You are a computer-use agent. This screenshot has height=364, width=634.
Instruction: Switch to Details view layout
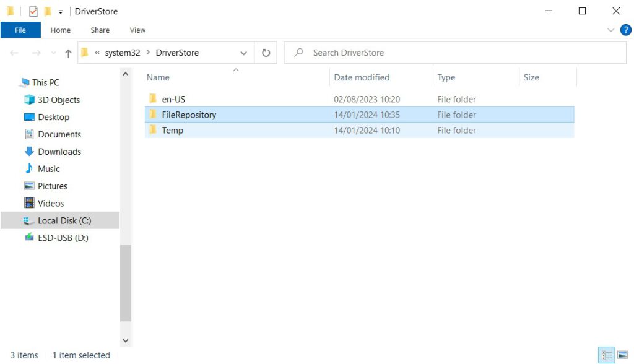coord(606,355)
